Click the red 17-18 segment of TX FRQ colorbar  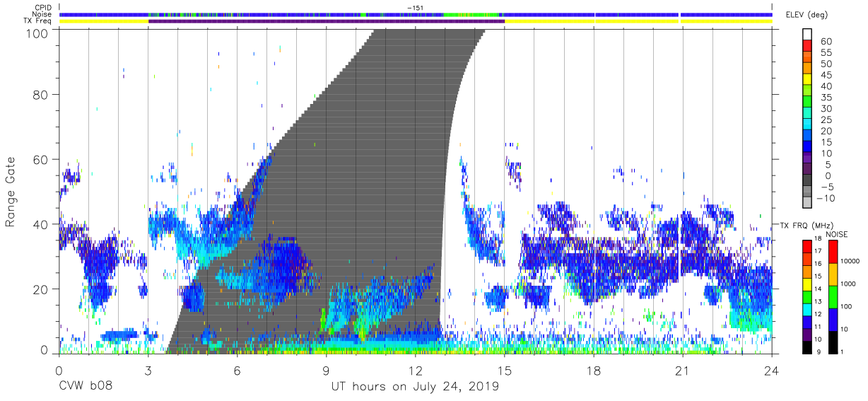click(807, 245)
